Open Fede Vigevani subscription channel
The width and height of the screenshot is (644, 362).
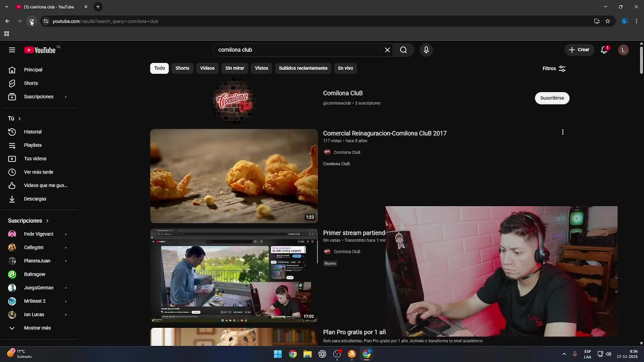click(38, 234)
